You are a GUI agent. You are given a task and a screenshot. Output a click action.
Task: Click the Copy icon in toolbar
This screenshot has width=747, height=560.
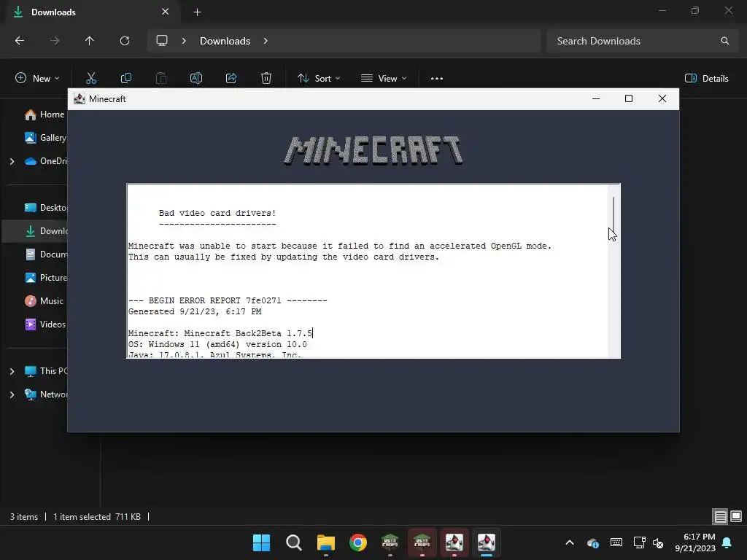[126, 78]
